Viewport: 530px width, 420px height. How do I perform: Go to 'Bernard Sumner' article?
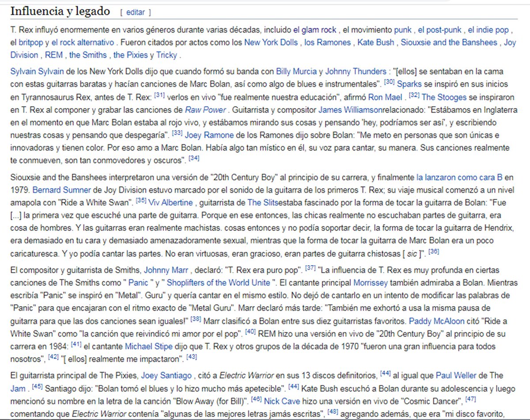(x=61, y=190)
